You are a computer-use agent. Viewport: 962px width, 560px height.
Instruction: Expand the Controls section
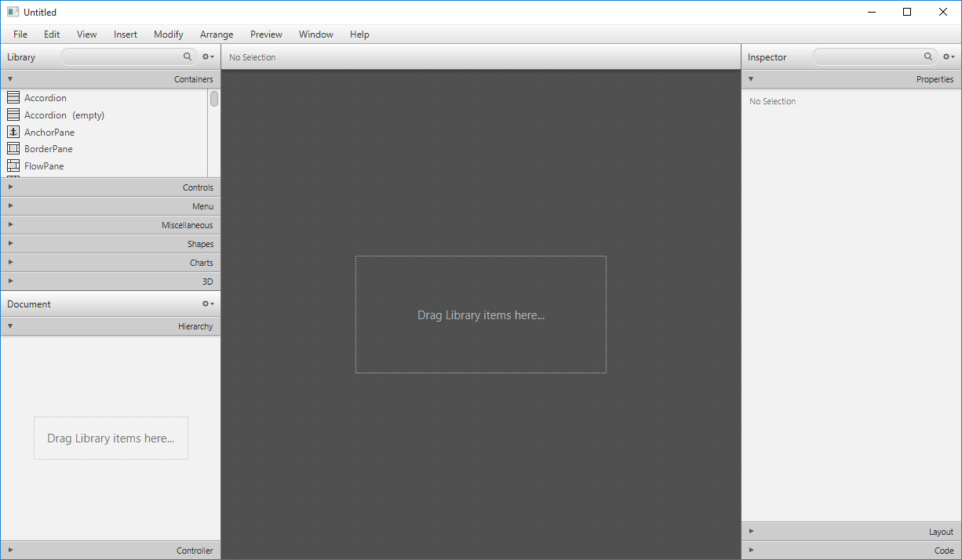coord(10,187)
